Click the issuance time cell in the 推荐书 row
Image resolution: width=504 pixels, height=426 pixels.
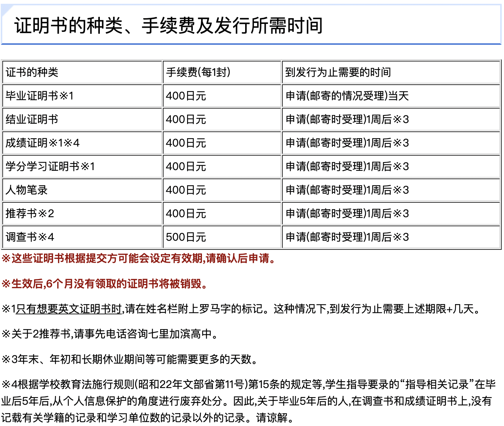[x=391, y=213]
